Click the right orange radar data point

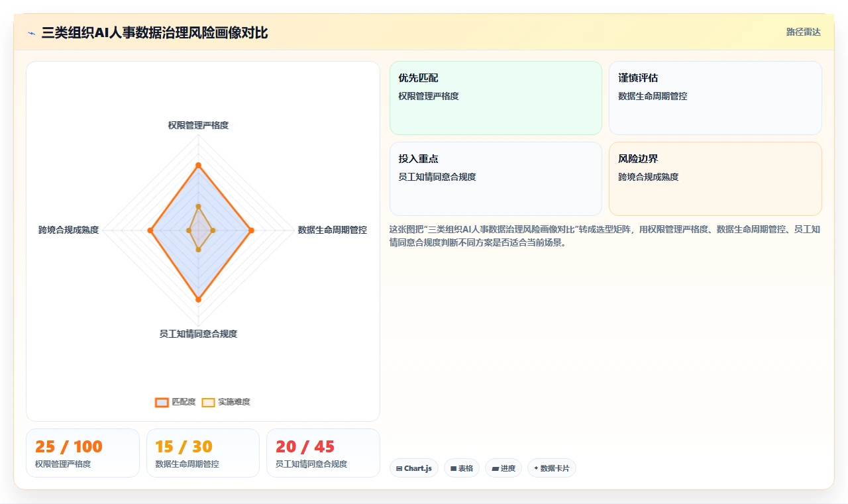point(250,230)
